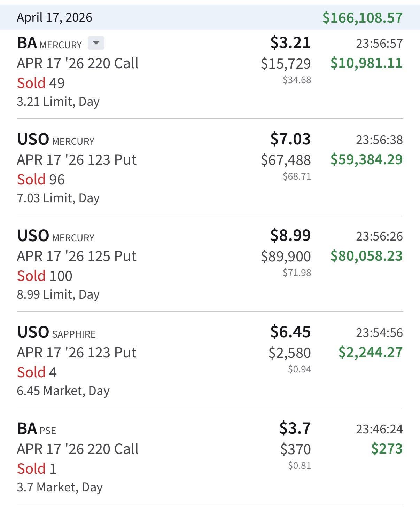Click the April 17, 2026 date header
Viewport: 420px width, 512px height.
pyautogui.click(x=55, y=17)
